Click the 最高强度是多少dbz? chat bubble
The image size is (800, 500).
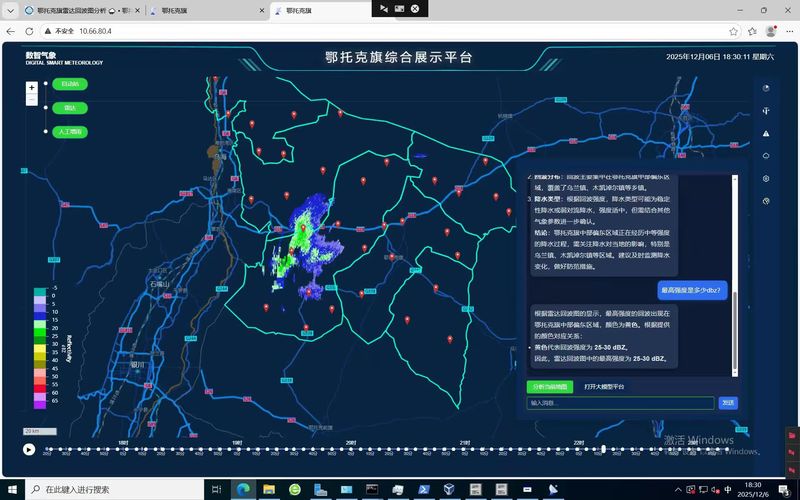tap(692, 290)
